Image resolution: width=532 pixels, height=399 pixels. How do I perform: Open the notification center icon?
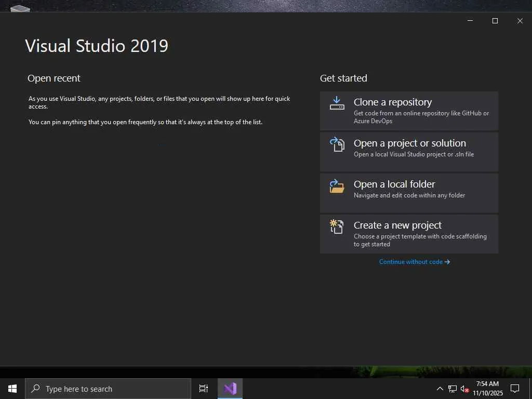pyautogui.click(x=515, y=389)
